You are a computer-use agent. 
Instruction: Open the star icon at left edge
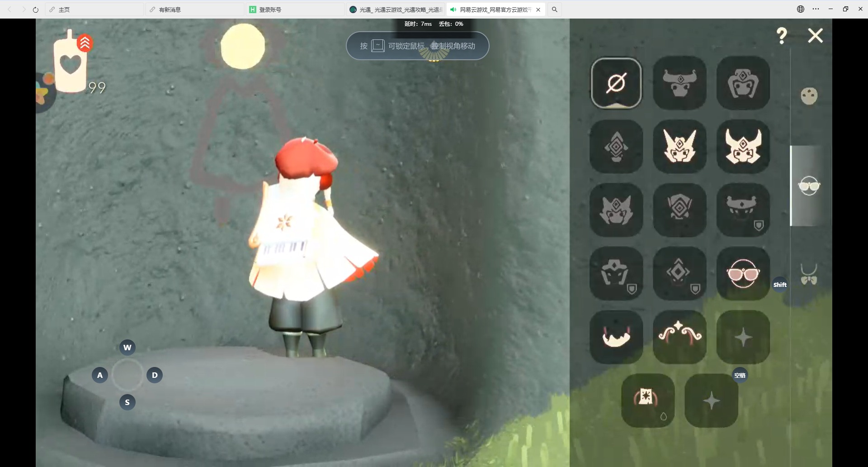tap(44, 92)
